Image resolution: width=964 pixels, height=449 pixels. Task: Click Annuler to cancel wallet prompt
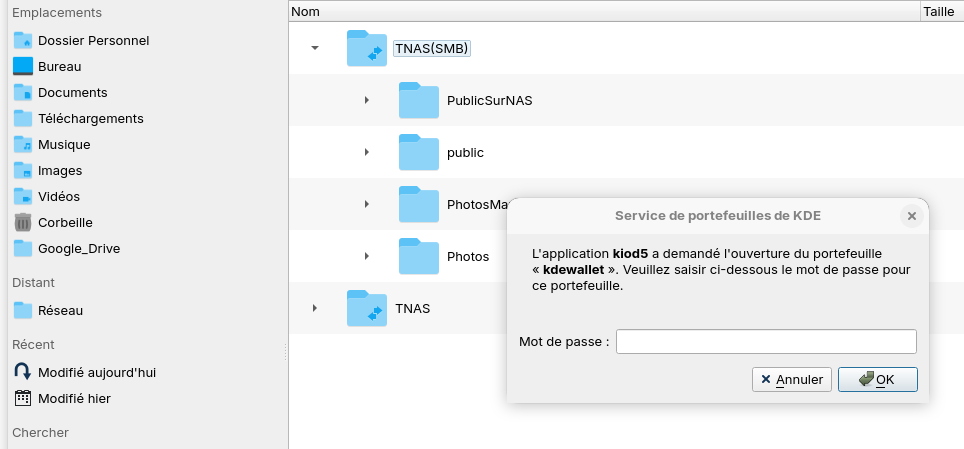[x=791, y=380]
